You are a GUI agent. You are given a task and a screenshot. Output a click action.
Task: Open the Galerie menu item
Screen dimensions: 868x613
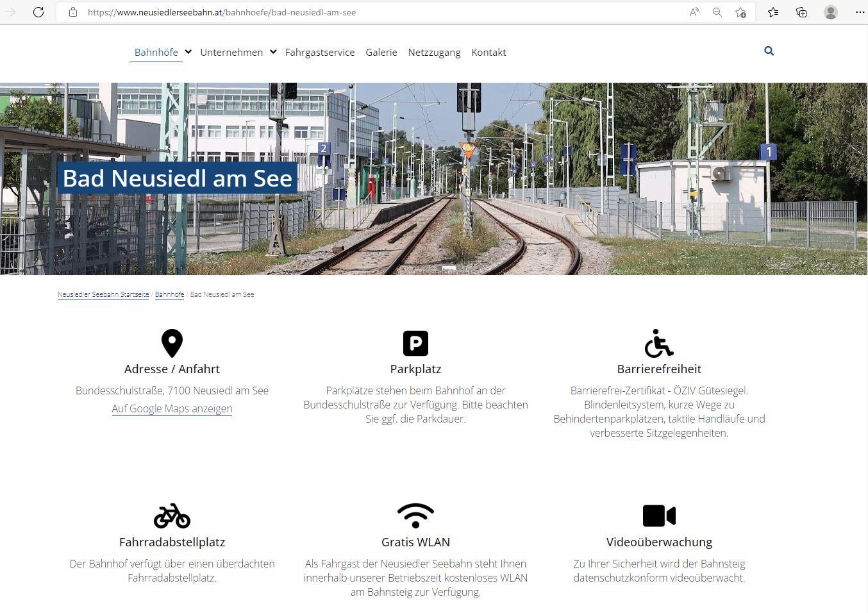(x=381, y=53)
